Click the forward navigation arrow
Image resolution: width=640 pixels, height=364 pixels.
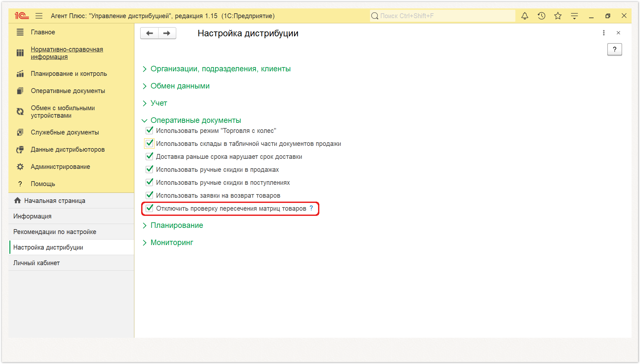167,33
